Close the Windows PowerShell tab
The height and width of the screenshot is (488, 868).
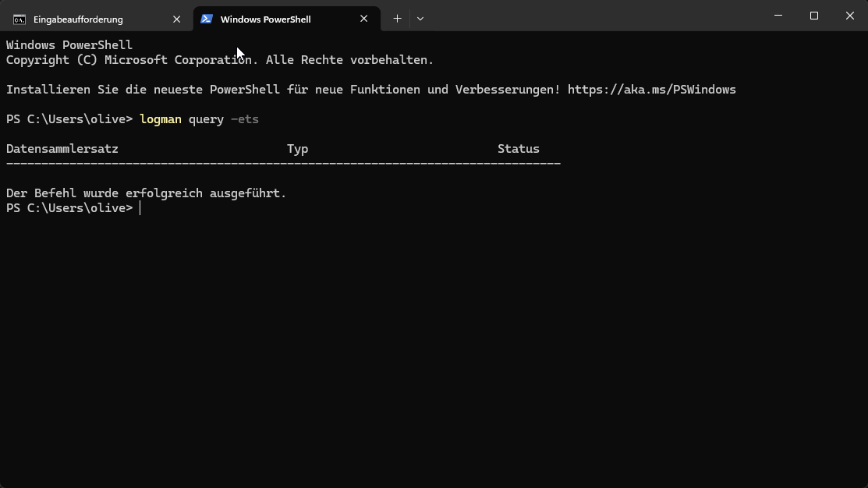pyautogui.click(x=363, y=19)
